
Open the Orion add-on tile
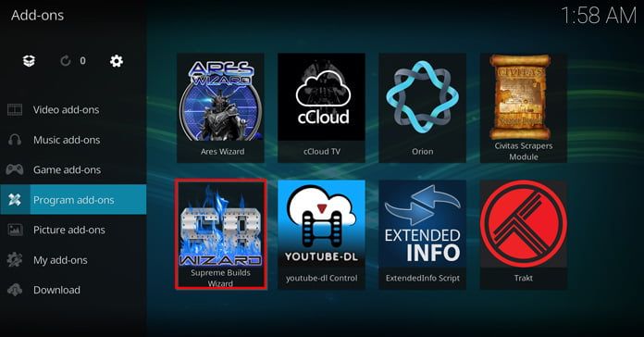[423, 107]
